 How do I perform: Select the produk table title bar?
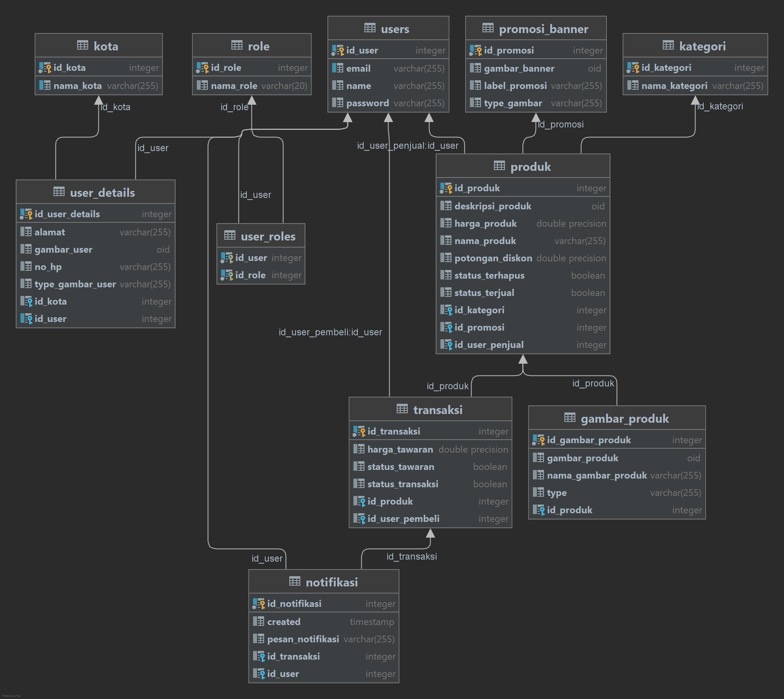523,166
